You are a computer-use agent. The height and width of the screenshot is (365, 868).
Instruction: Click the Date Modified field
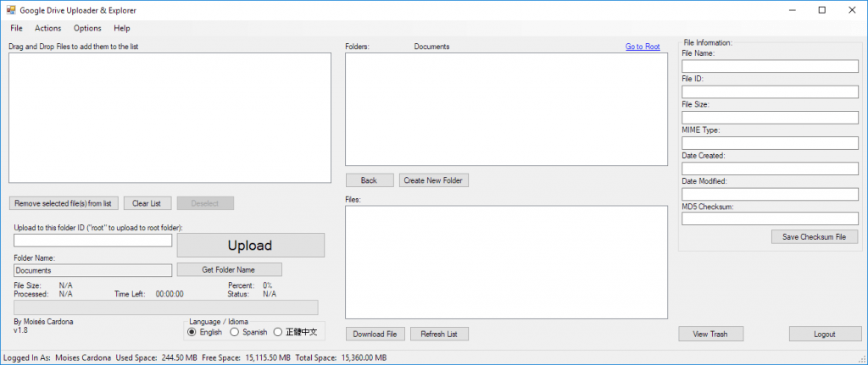click(x=770, y=194)
